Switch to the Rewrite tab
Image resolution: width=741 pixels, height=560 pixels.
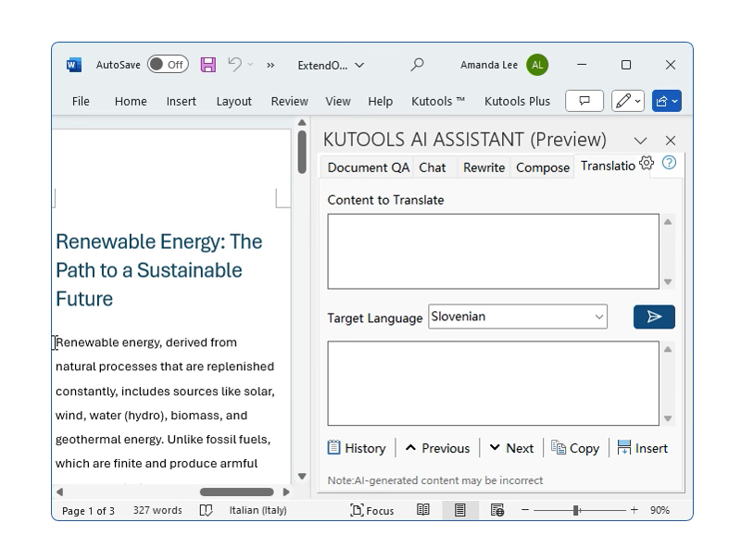484,168
